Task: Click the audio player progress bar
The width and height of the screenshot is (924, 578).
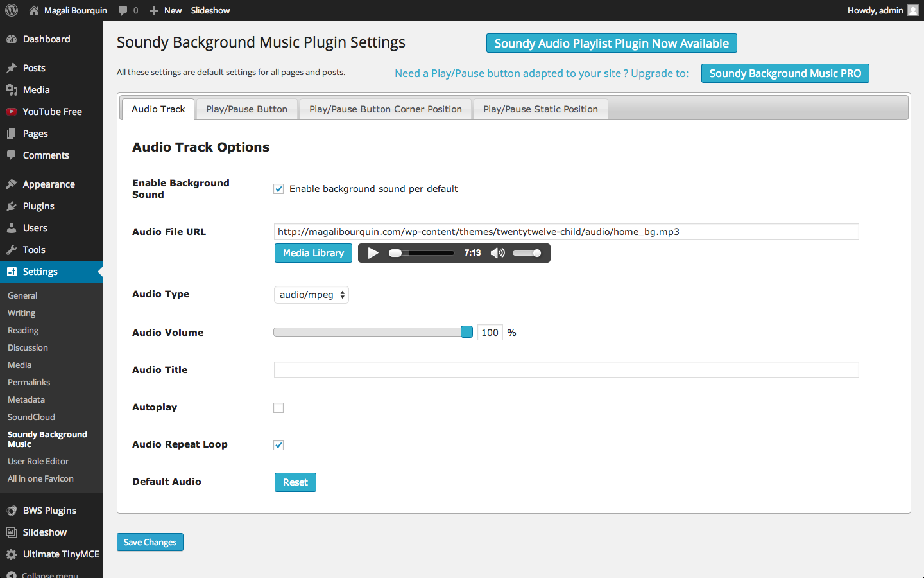Action: pos(422,253)
